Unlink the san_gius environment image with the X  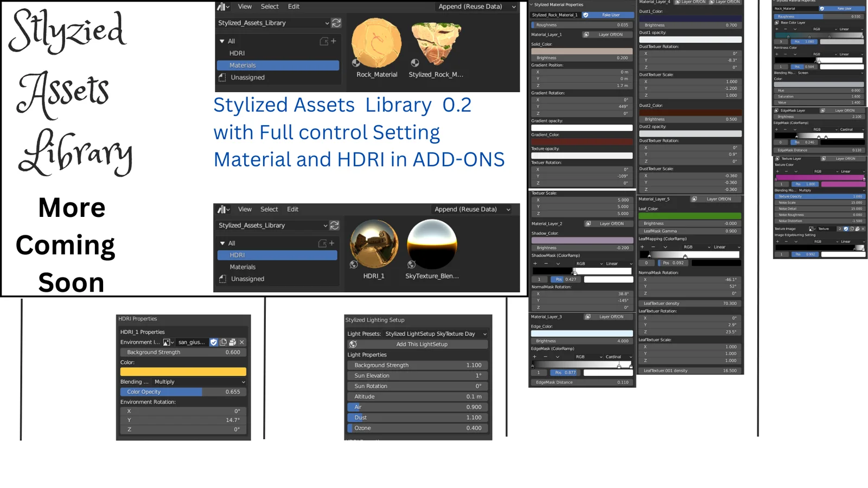pyautogui.click(x=242, y=342)
